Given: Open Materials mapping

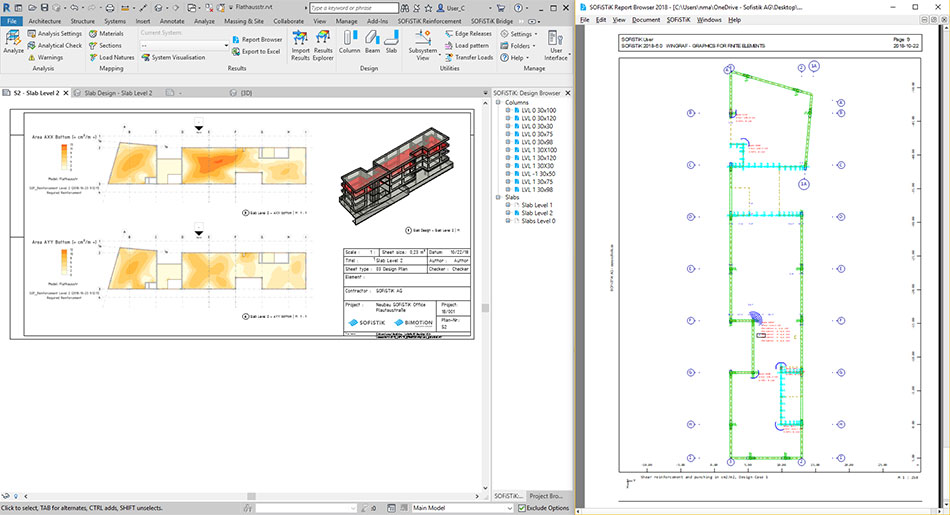Looking at the screenshot, I should click(x=107, y=33).
